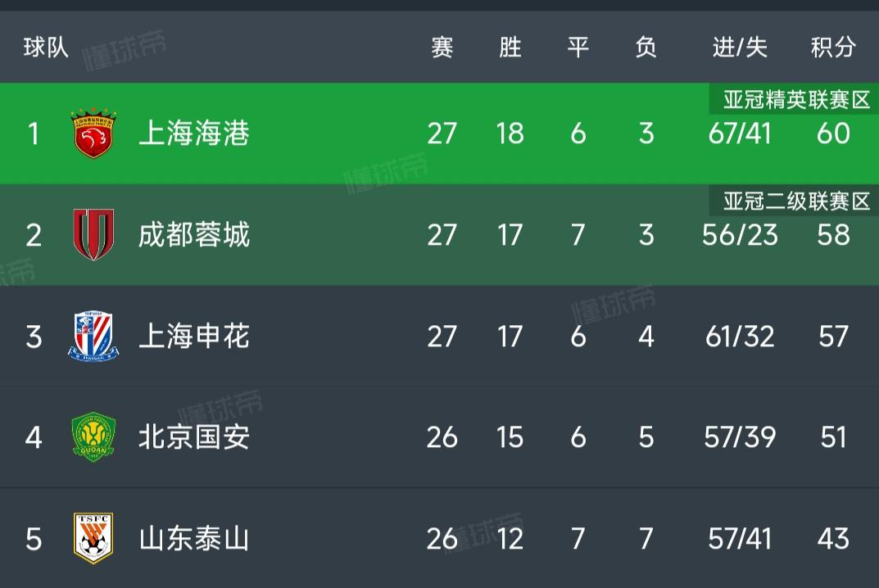The height and width of the screenshot is (588, 879).
Task: Click the 负 losses column header
Action: coord(646,47)
